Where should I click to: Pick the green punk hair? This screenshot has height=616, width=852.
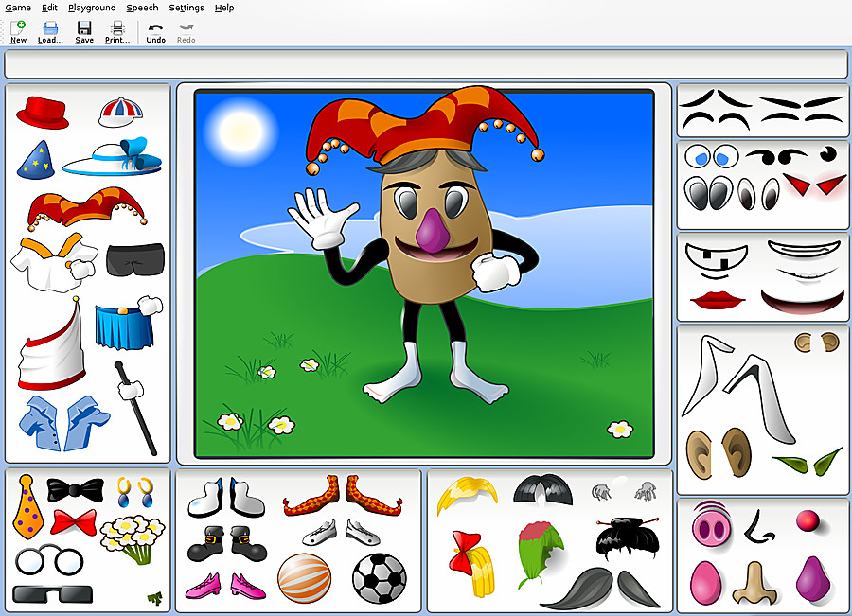click(x=541, y=553)
